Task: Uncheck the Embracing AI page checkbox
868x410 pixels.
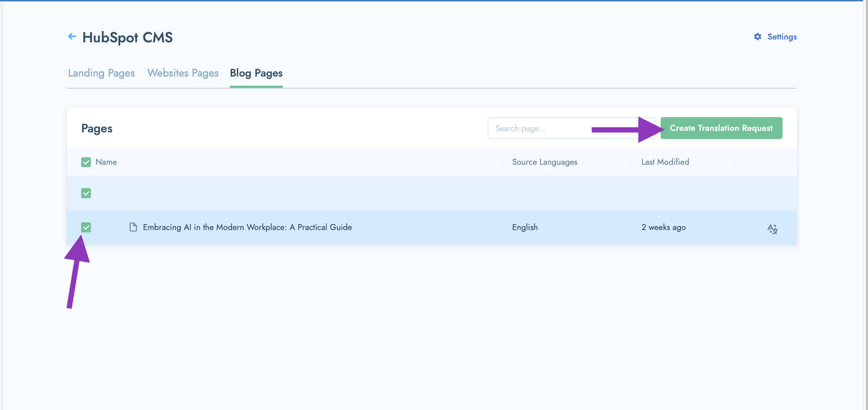Action: point(86,227)
